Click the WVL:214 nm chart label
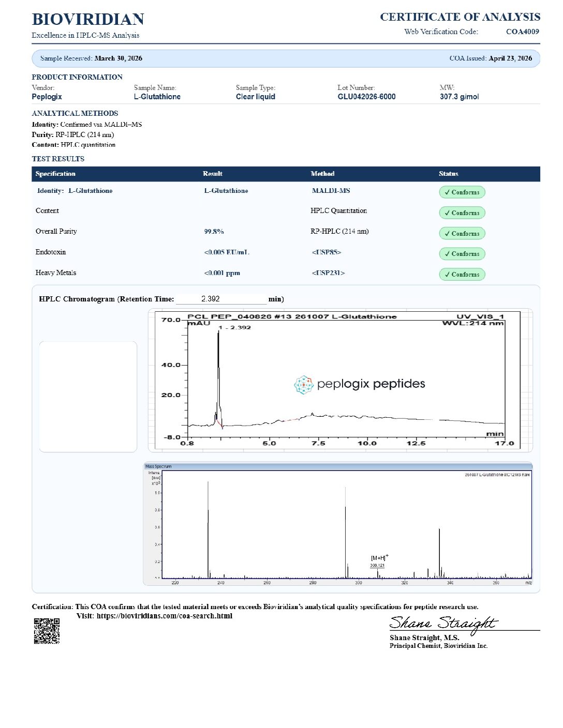The width and height of the screenshot is (563, 728). (x=473, y=323)
